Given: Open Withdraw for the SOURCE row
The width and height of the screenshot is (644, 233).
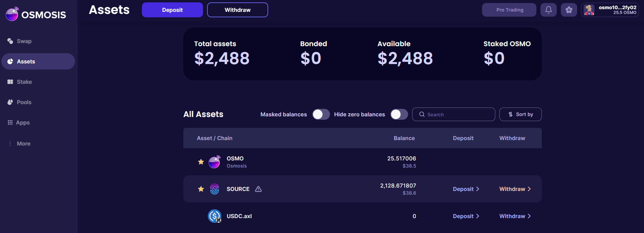Looking at the screenshot, I should [x=515, y=189].
